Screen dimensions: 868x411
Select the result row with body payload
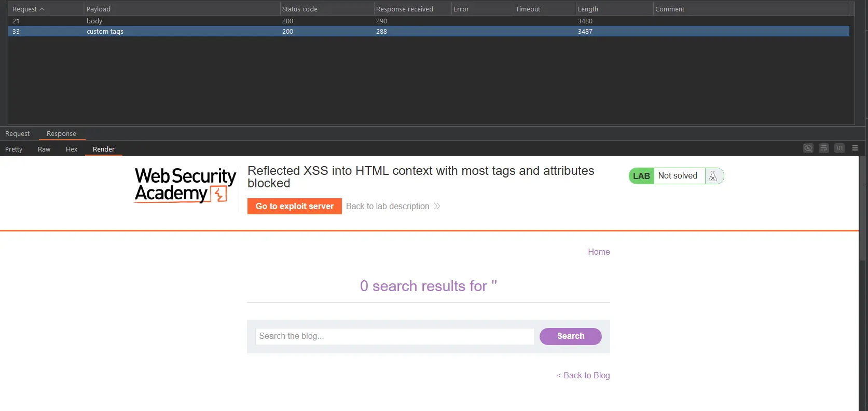pos(94,21)
